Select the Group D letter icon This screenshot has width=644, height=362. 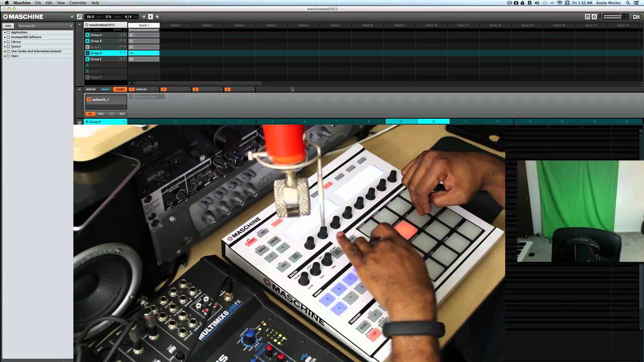(88, 53)
